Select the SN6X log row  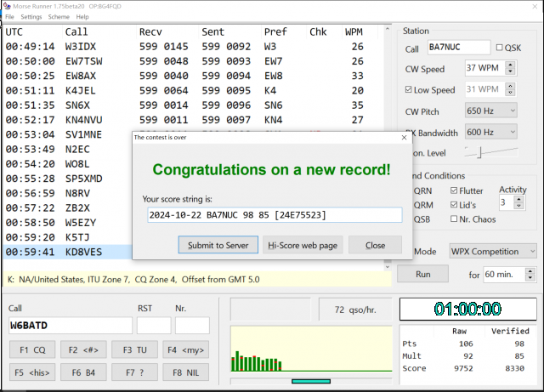click(x=193, y=105)
